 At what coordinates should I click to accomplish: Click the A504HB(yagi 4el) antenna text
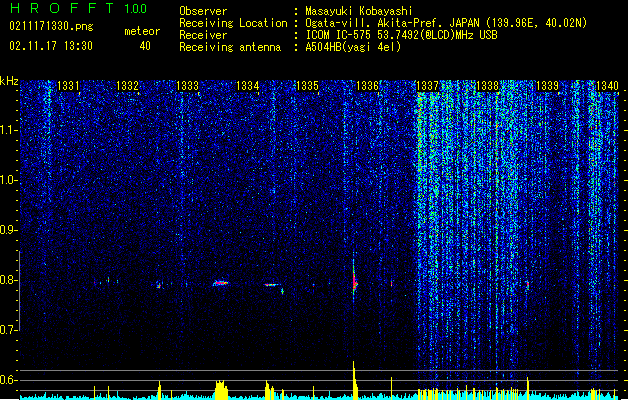pos(353,47)
